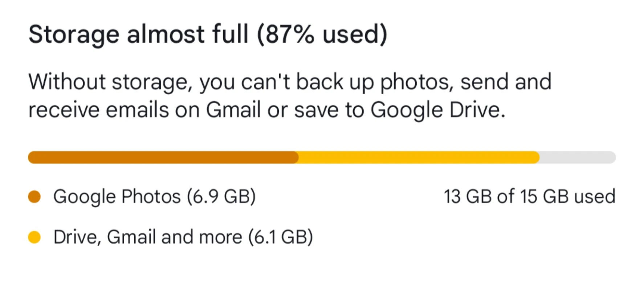Tap the 6.1 GB figure for Drive and Gmail

(281, 237)
